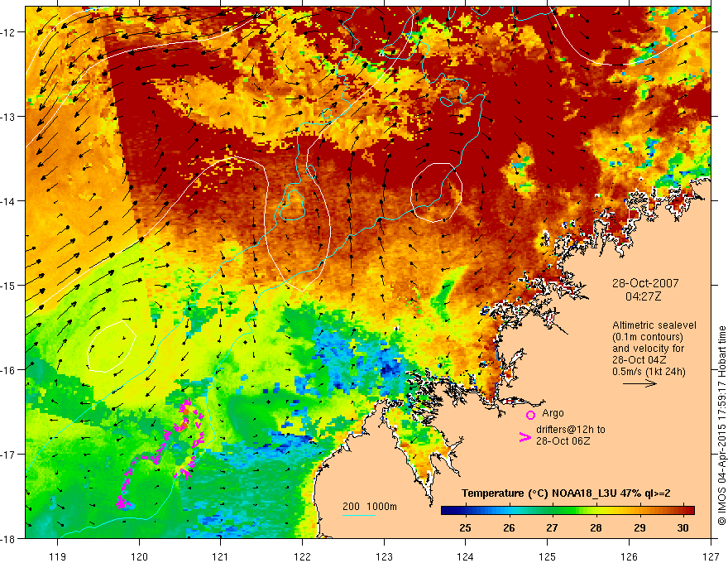
Task: Click the latitude axis label "-12"
Action: point(8,32)
